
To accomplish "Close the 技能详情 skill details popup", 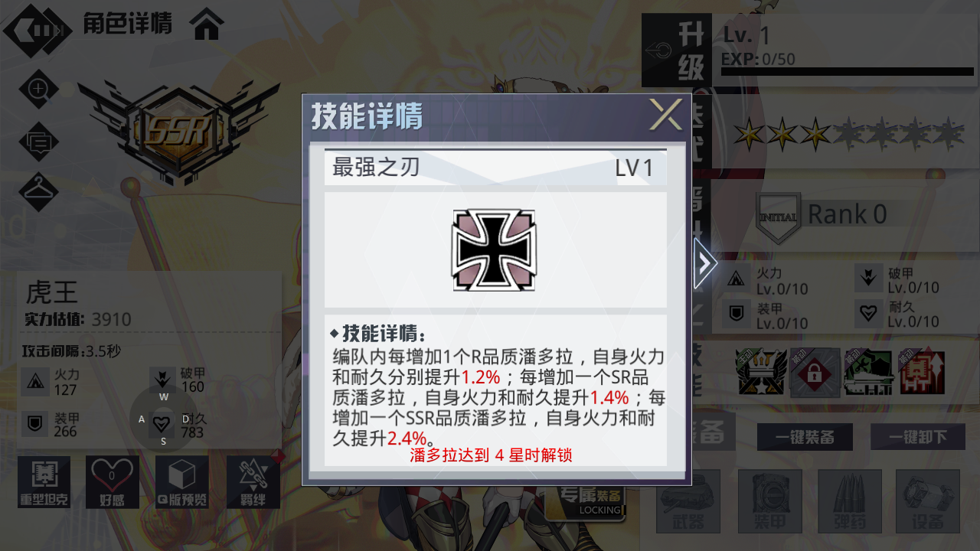I will (665, 115).
